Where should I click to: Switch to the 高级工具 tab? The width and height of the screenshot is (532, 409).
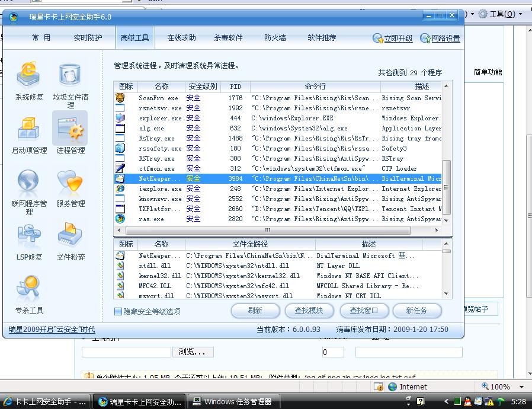point(134,38)
